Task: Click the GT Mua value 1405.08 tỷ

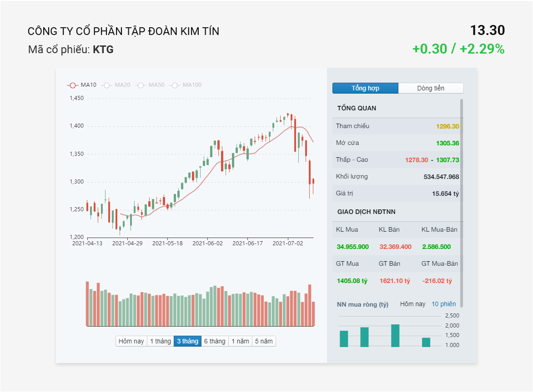Action: tap(352, 281)
